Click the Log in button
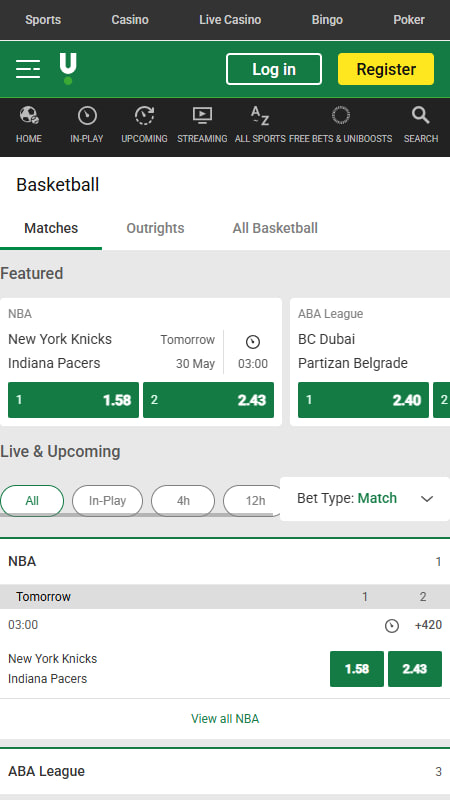 click(x=274, y=69)
